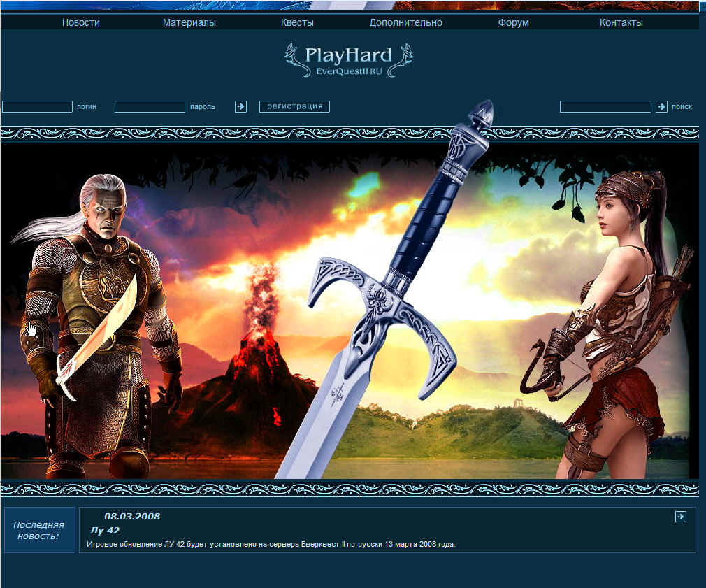Open the Форум menu

coord(513,22)
